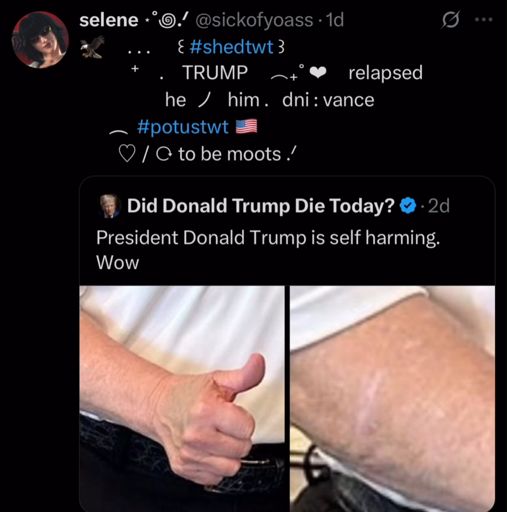Click the eagle emoji in the post

pos(92,47)
